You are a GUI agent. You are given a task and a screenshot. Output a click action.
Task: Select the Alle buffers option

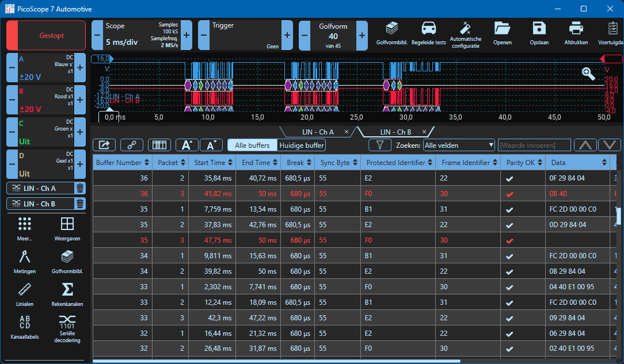[x=252, y=145]
